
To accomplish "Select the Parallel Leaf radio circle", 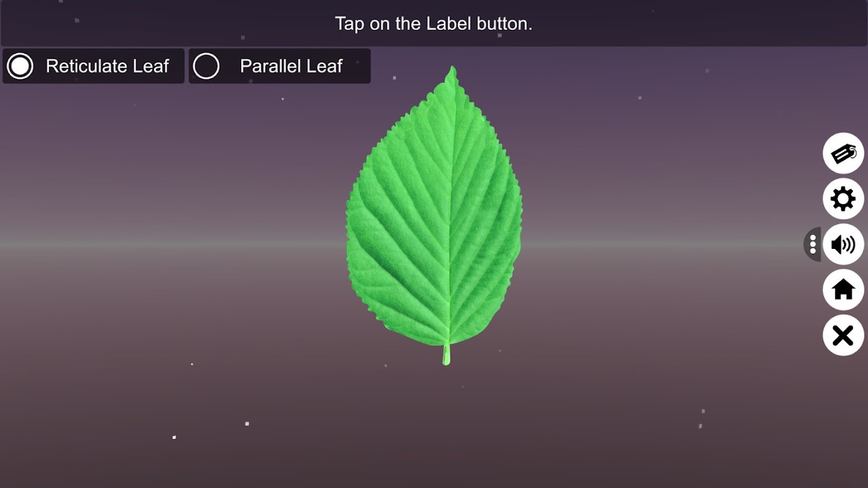I will tap(206, 66).
